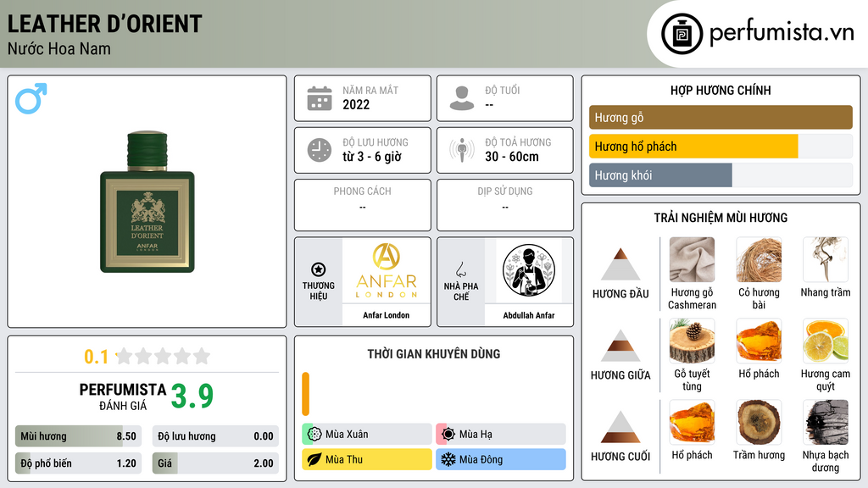
Task: Click the Nhang trầm note thumbnail
Action: [826, 259]
